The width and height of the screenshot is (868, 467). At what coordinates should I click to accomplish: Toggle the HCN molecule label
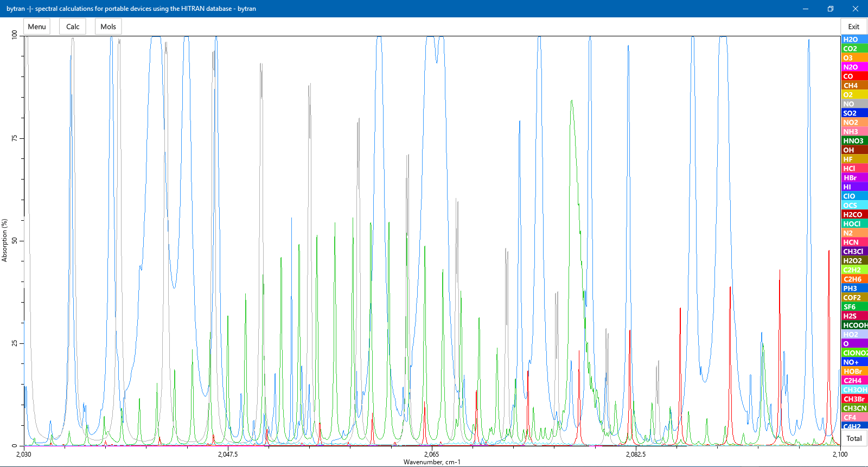tap(854, 242)
